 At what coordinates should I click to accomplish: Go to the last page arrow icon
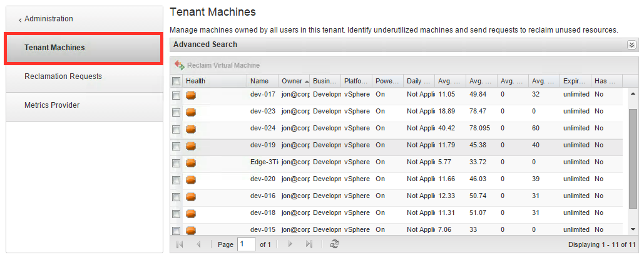309,244
